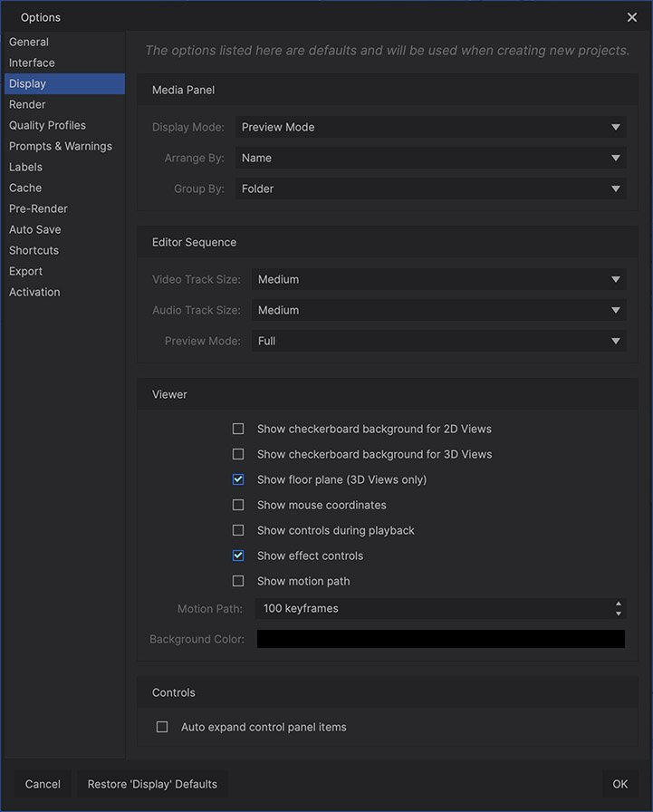
Task: Click Restore 'Display' Defaults button
Action: [152, 784]
